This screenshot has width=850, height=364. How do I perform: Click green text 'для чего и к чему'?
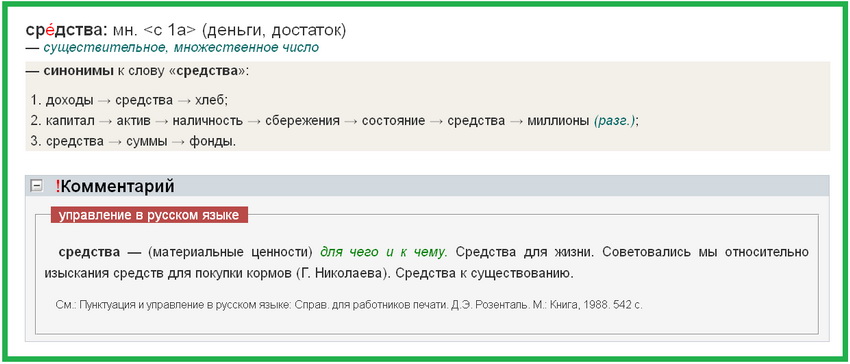(x=384, y=252)
